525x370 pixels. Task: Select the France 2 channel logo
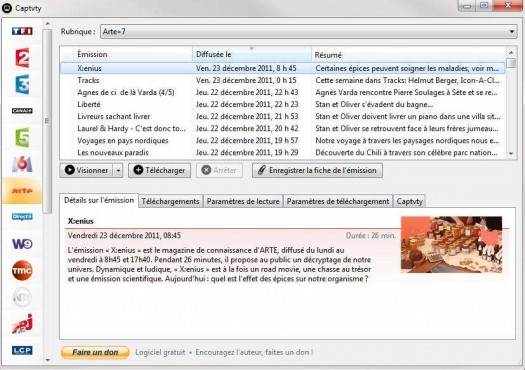point(22,58)
